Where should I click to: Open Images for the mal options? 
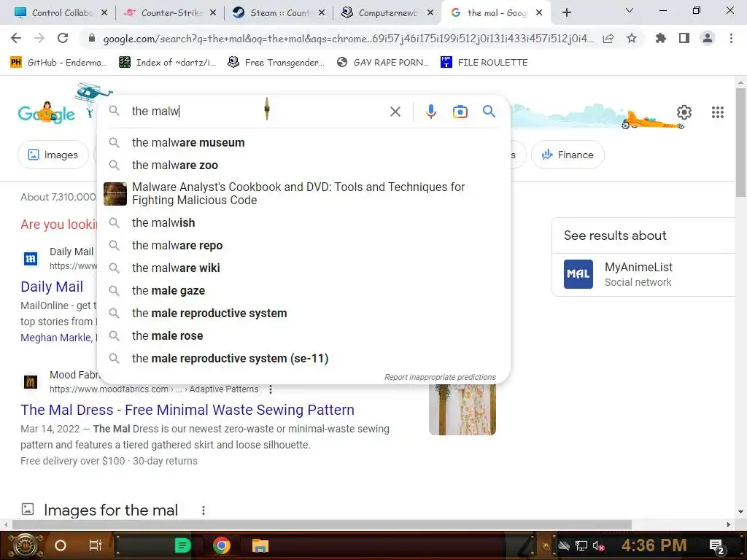[204, 510]
